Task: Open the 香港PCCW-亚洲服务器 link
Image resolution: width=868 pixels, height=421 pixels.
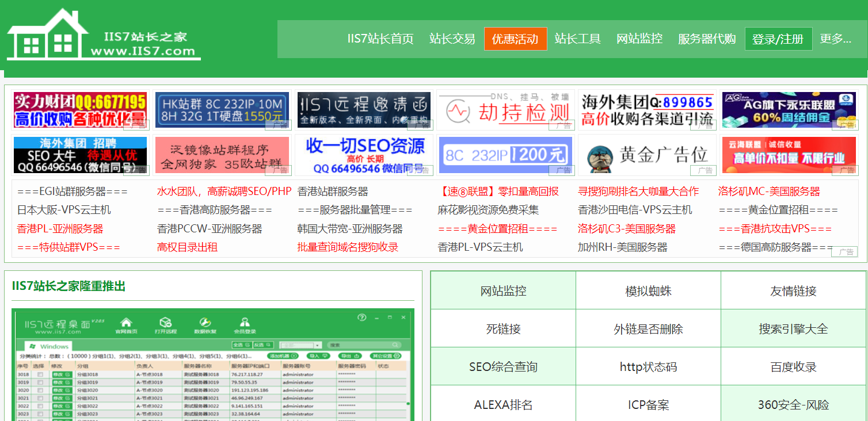Action: click(210, 229)
